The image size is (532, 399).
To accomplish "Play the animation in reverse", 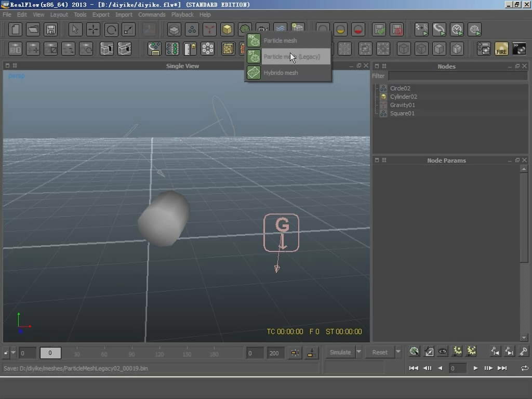I will click(440, 368).
